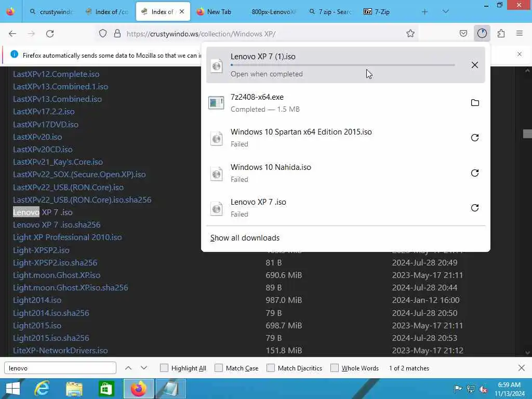Switch to the 7 zip search tab

330,12
